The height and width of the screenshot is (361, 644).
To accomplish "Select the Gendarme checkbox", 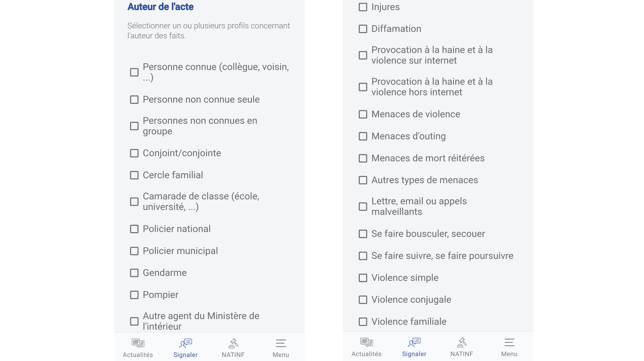I will pos(134,273).
